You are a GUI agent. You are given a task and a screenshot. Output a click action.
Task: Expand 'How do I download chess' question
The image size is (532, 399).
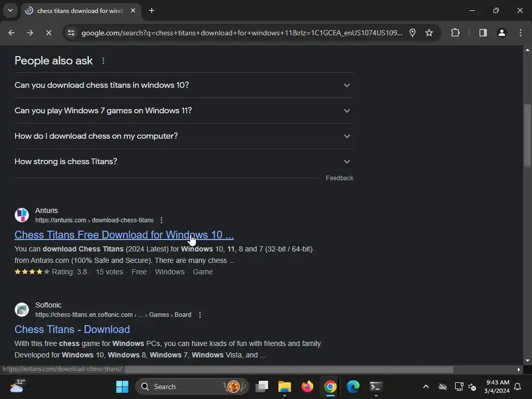click(184, 136)
